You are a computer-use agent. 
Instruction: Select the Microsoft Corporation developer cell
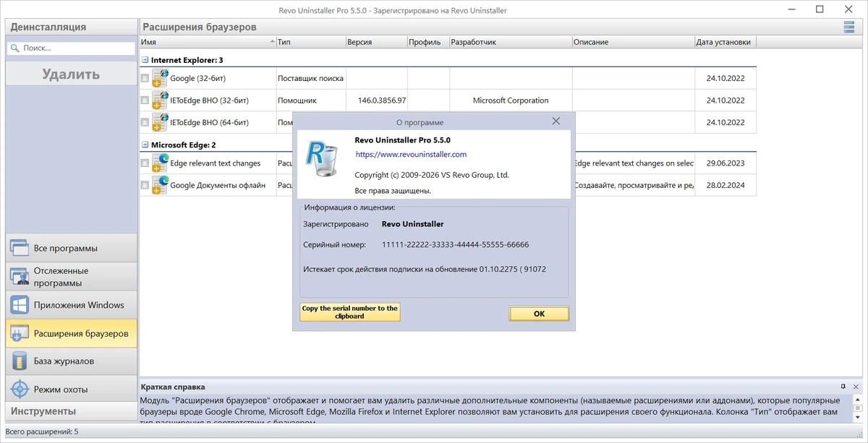511,100
